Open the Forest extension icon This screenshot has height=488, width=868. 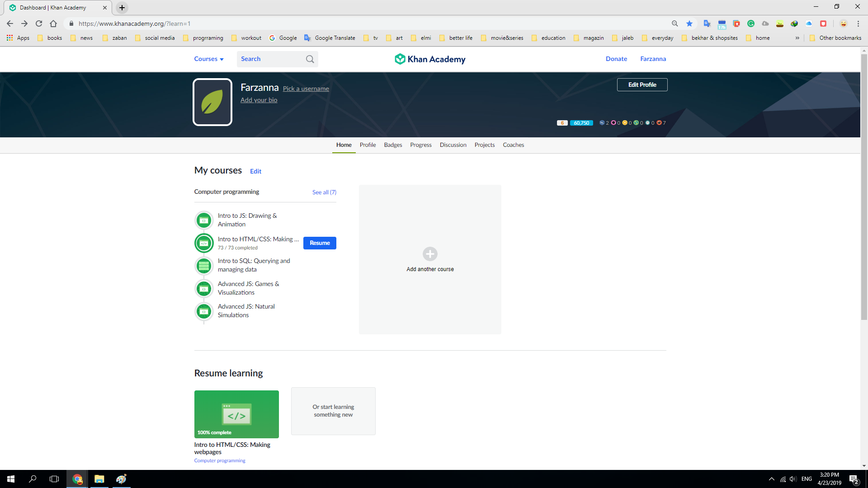coord(780,23)
